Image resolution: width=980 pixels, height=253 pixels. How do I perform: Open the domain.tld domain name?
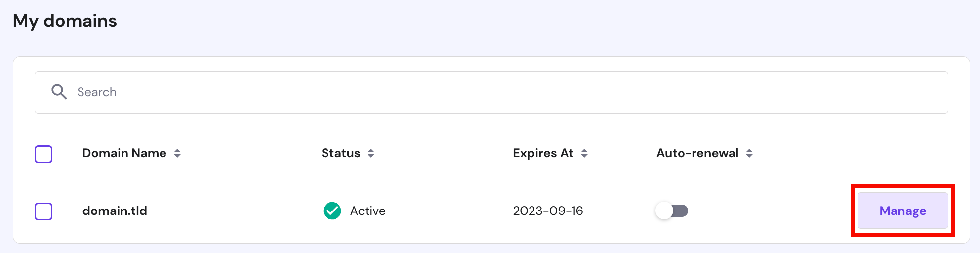point(115,211)
